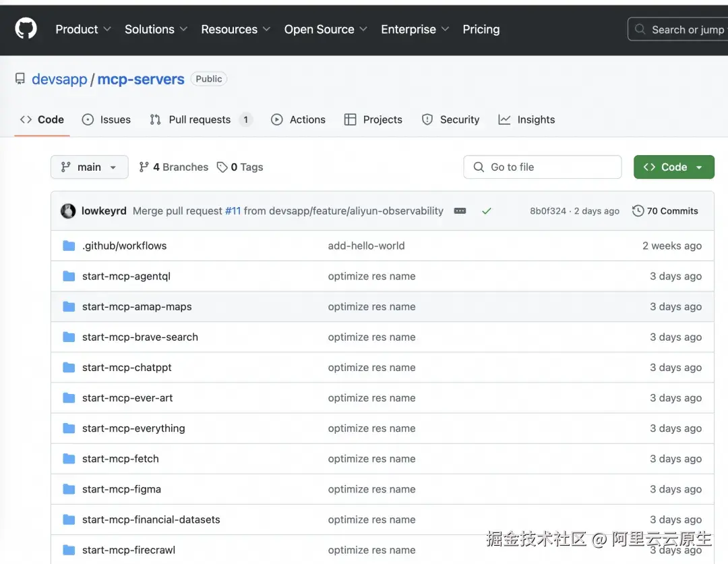Image resolution: width=728 pixels, height=564 pixels.
Task: Go to the Pricing page
Action: 481,29
